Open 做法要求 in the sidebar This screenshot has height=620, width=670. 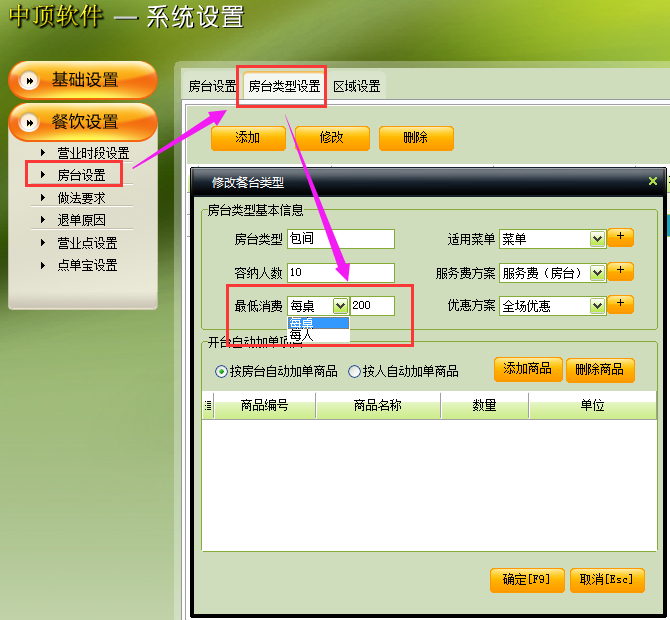click(81, 198)
